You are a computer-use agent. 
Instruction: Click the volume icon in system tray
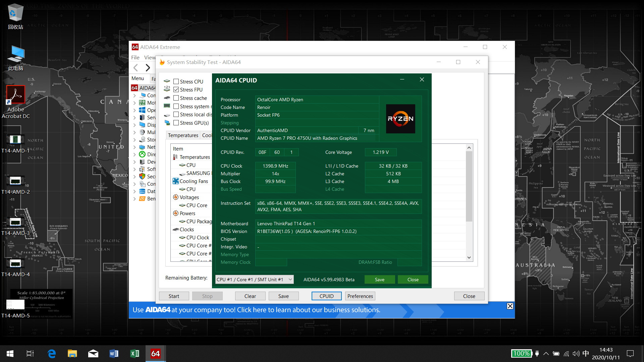coord(576,354)
